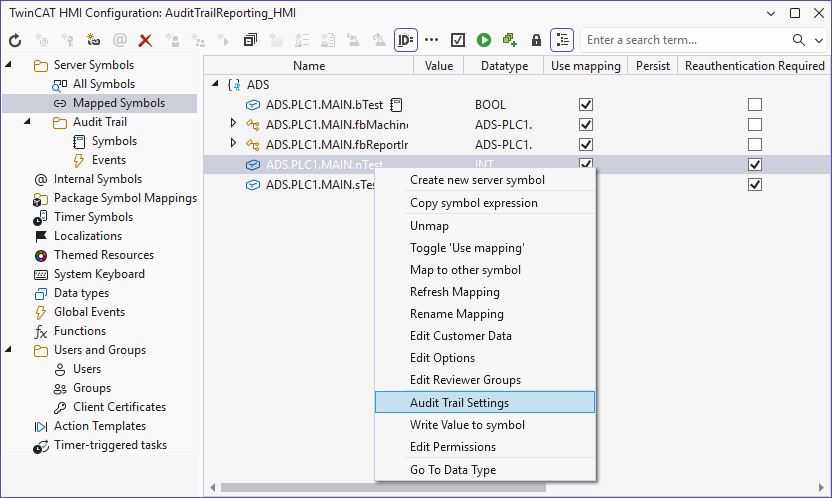
Task: Choose Toggle 'Use mapping' menu entry
Action: (485, 248)
